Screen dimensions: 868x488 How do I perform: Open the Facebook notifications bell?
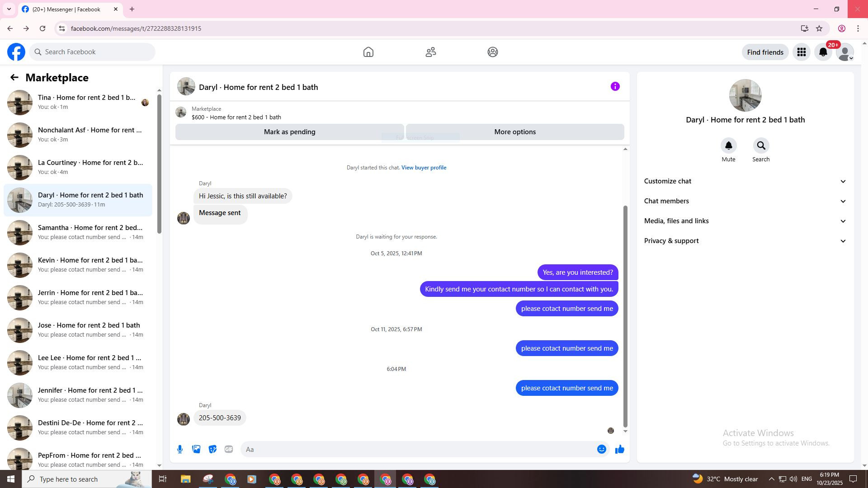tap(823, 52)
